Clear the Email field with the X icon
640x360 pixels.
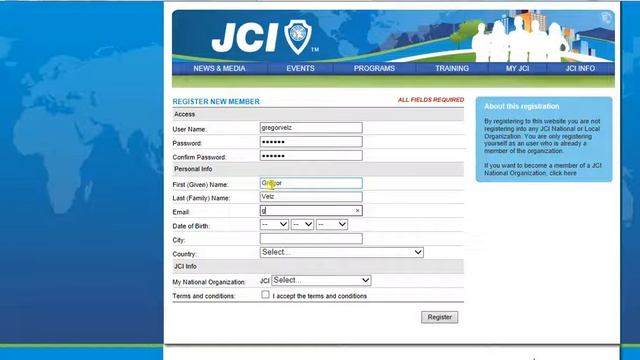(358, 211)
